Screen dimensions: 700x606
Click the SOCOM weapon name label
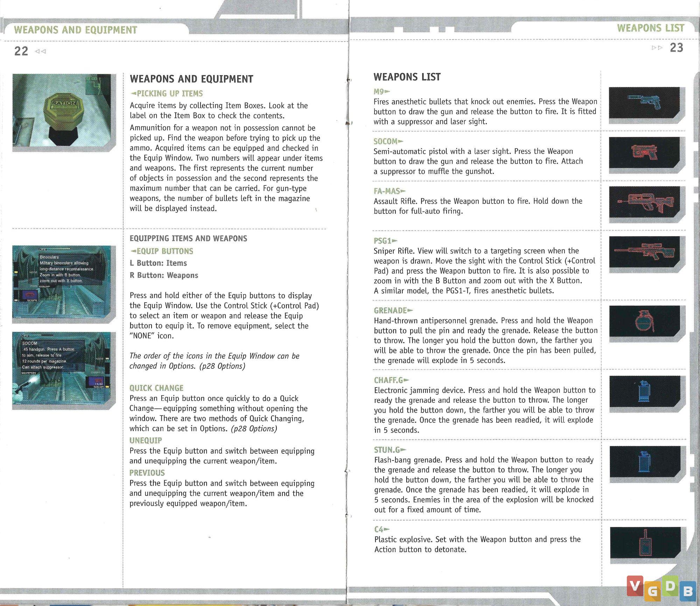pyautogui.click(x=388, y=141)
